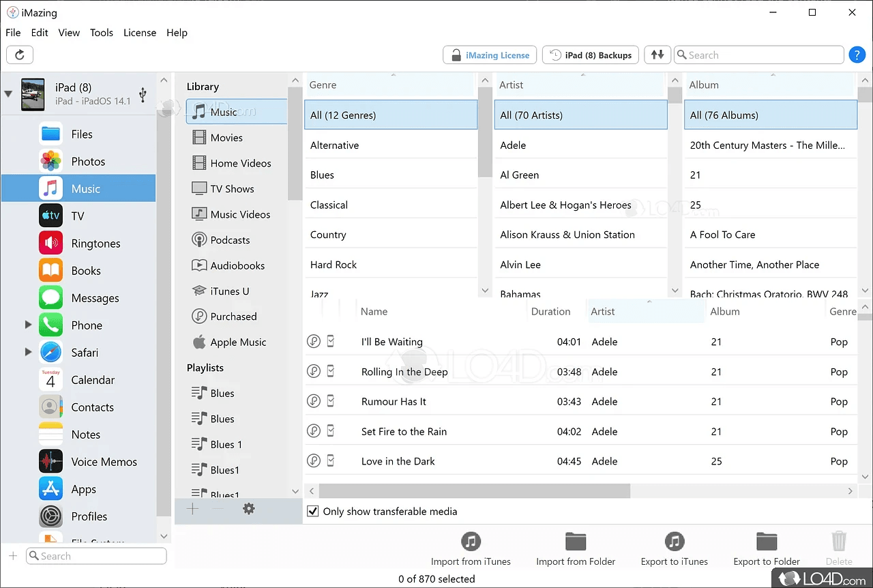This screenshot has width=873, height=588.
Task: Open the help question mark icon
Action: 857,55
